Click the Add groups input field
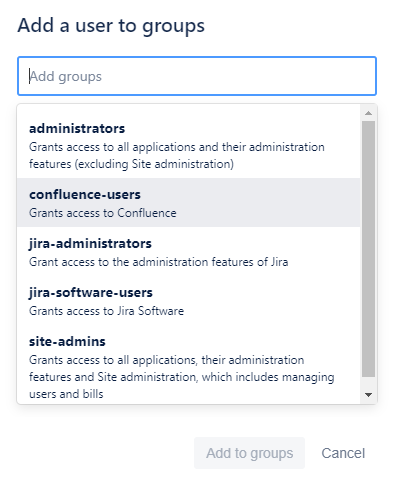 pyautogui.click(x=197, y=76)
